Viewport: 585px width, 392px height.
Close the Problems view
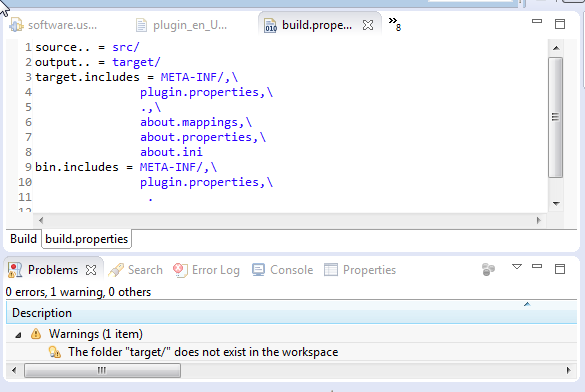point(91,270)
